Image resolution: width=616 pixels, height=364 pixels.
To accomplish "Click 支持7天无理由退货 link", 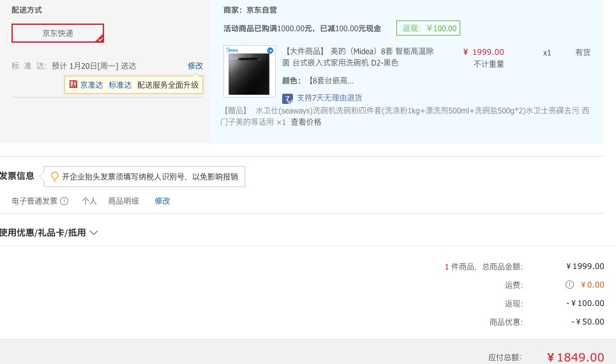I will click(x=329, y=98).
